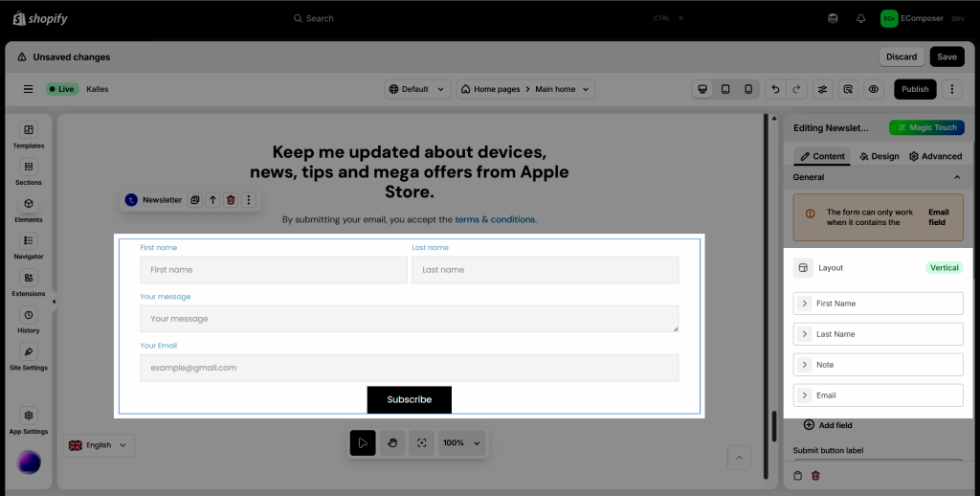The image size is (980, 496).
Task: Open the English language dropdown
Action: coord(100,445)
